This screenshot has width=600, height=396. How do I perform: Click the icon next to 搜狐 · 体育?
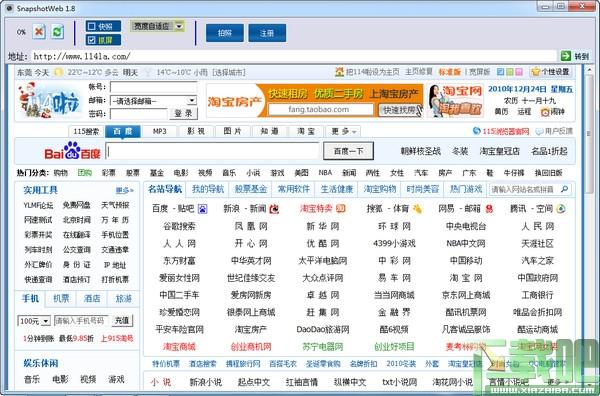(417, 209)
